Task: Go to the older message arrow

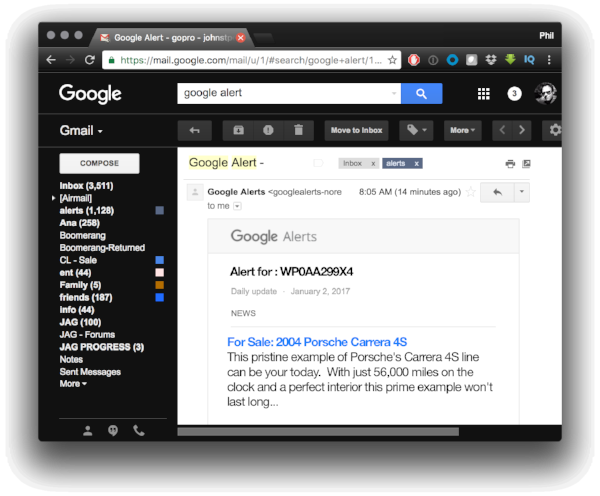Action: pyautogui.click(x=522, y=131)
